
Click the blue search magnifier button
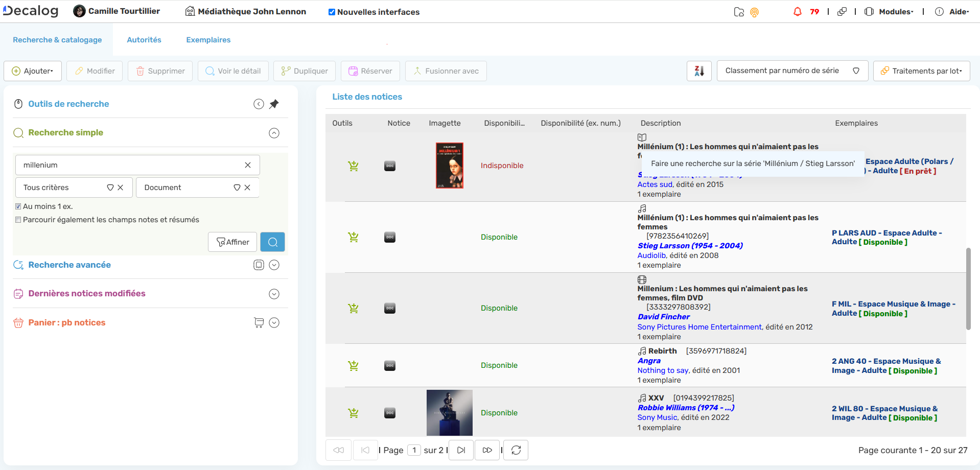tap(272, 242)
